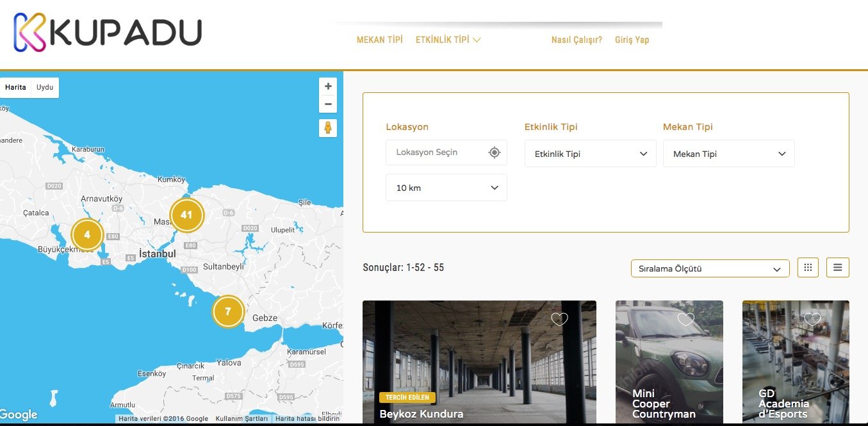This screenshot has height=426, width=868.
Task: Favorite Beykoz Kundura with heart icon
Action: [x=559, y=319]
